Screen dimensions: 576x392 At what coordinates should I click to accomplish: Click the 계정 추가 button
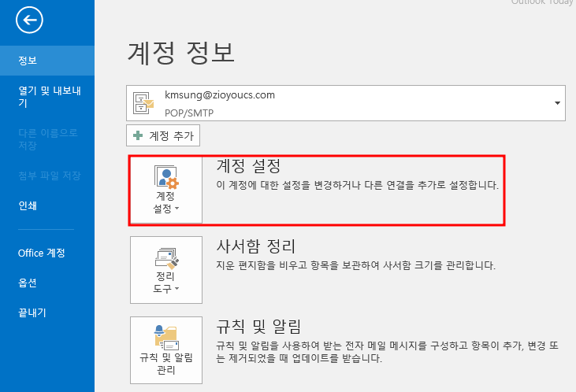tap(163, 135)
